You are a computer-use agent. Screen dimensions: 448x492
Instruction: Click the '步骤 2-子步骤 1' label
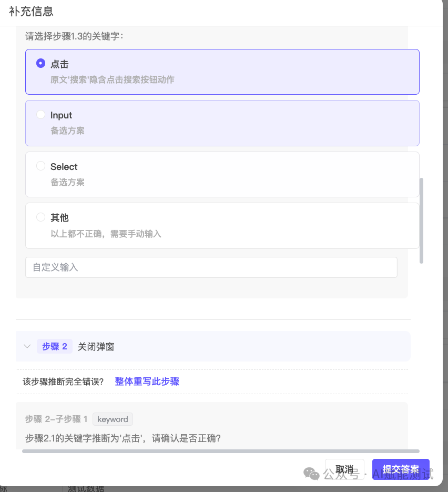[x=56, y=419]
